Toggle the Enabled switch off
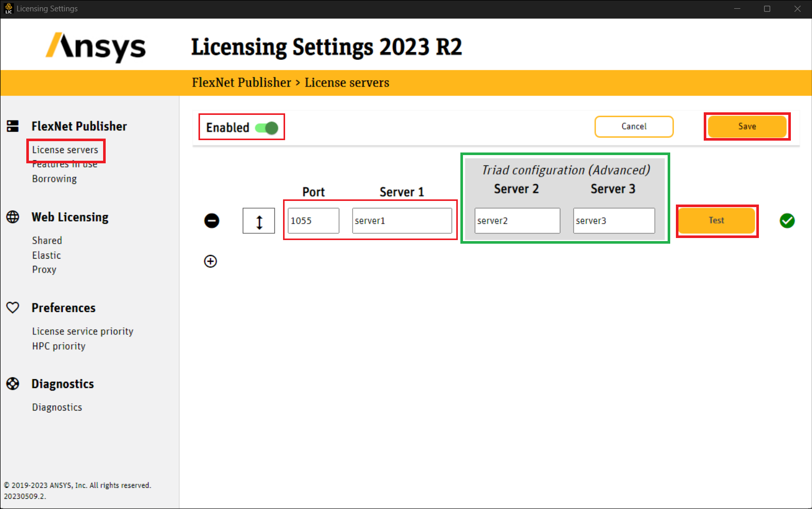 point(267,128)
